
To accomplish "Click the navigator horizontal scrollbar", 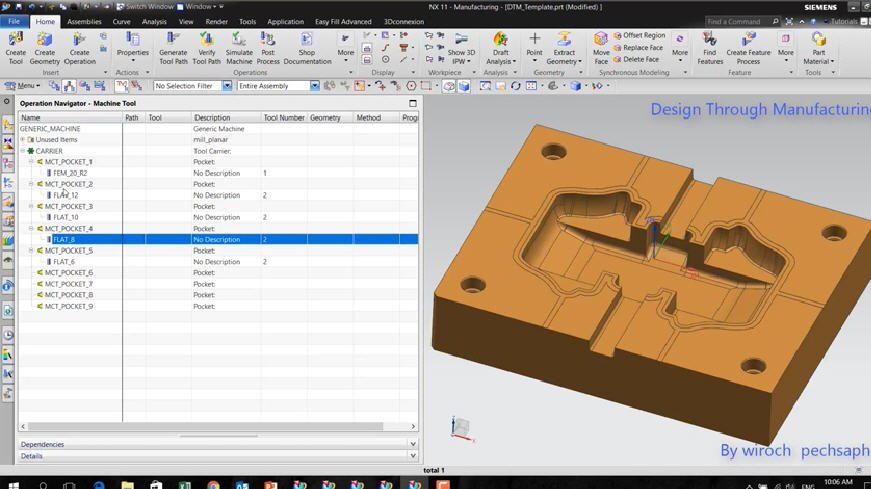I will click(206, 426).
